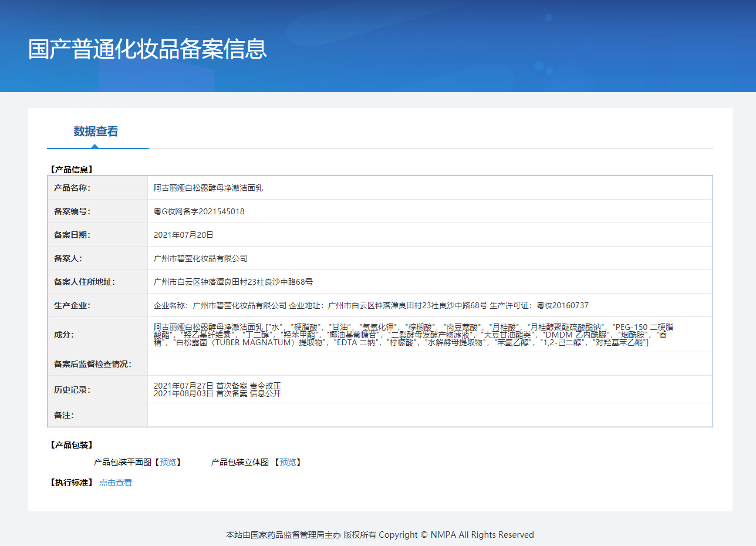Click the NMPA copyright footer text

[380, 535]
